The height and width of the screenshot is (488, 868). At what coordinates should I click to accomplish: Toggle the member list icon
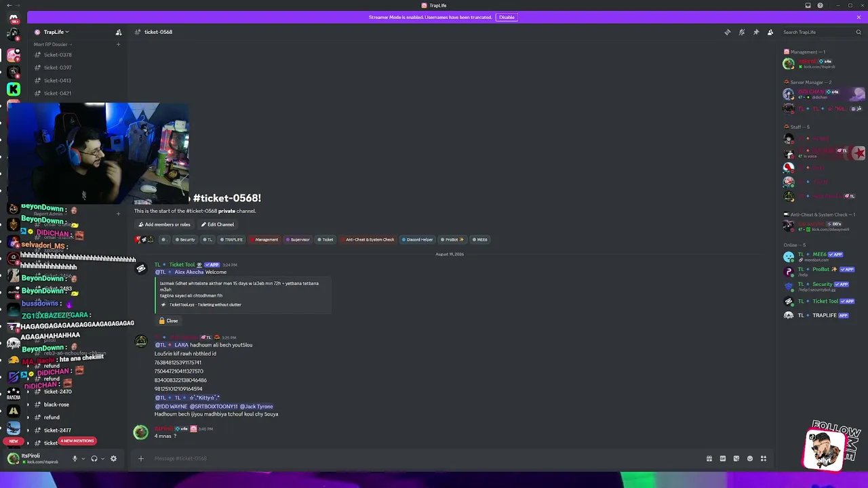click(x=770, y=32)
